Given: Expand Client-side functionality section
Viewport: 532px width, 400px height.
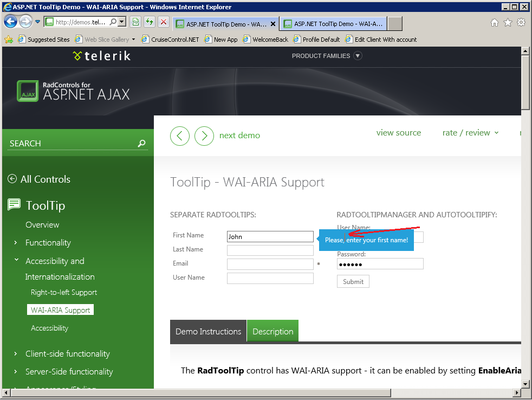Looking at the screenshot, I should pos(16,354).
